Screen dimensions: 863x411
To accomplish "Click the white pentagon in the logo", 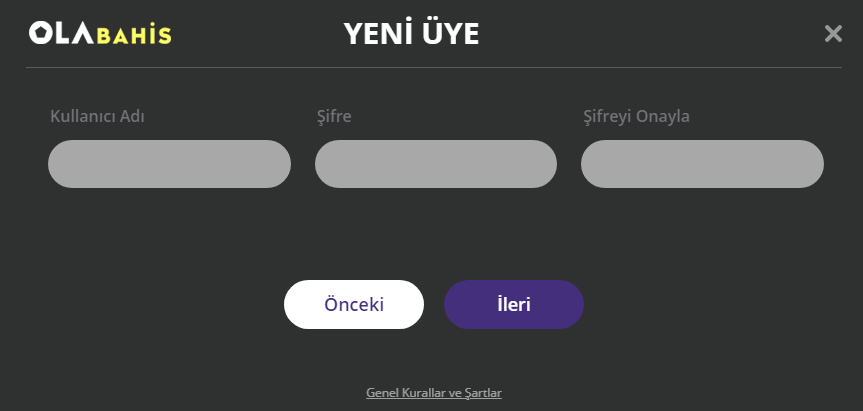I will 40,33.
